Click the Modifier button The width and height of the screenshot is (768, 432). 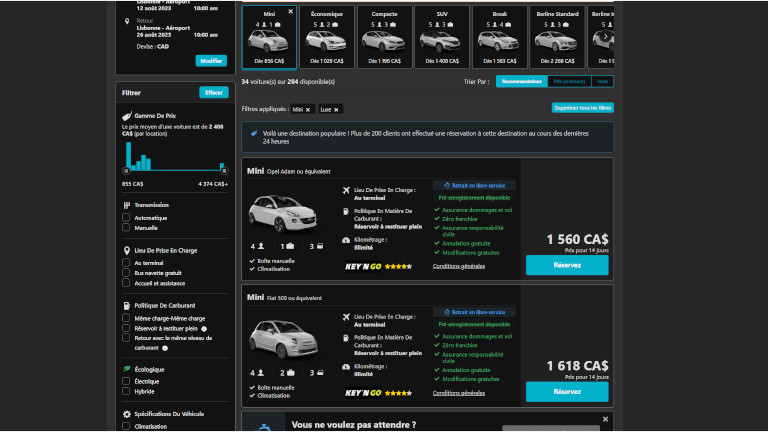(211, 61)
